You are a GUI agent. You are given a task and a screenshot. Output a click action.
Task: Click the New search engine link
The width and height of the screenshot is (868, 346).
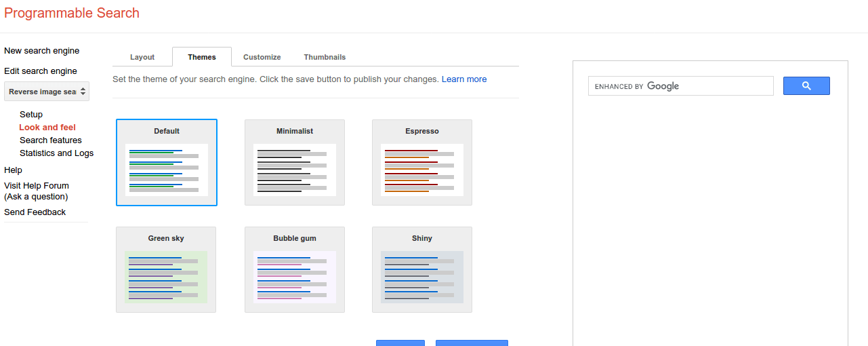pyautogui.click(x=41, y=51)
